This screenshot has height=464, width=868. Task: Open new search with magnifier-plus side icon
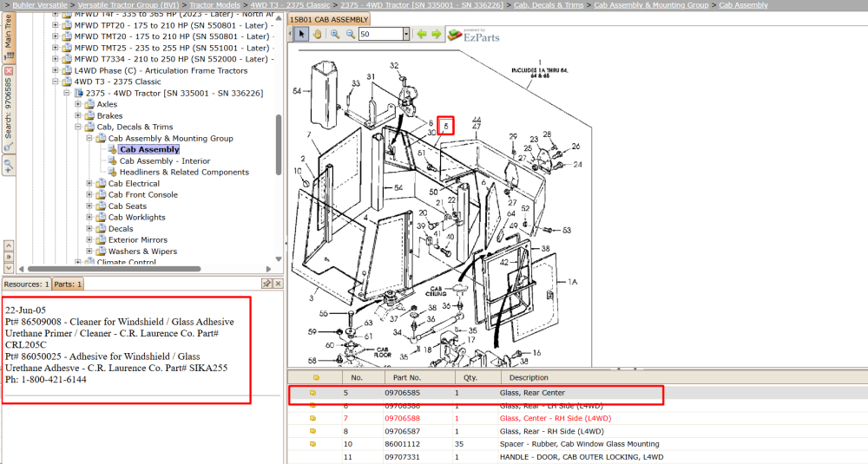click(9, 165)
